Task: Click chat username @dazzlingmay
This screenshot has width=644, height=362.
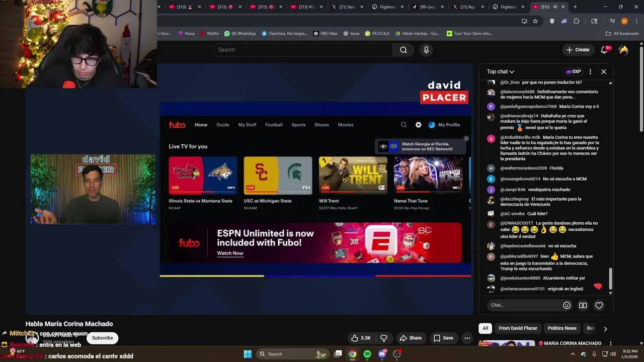Action: point(514,199)
